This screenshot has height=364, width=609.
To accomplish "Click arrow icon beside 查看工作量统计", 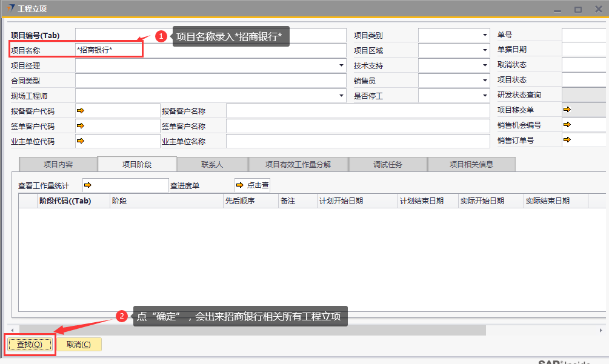I will (x=87, y=185).
